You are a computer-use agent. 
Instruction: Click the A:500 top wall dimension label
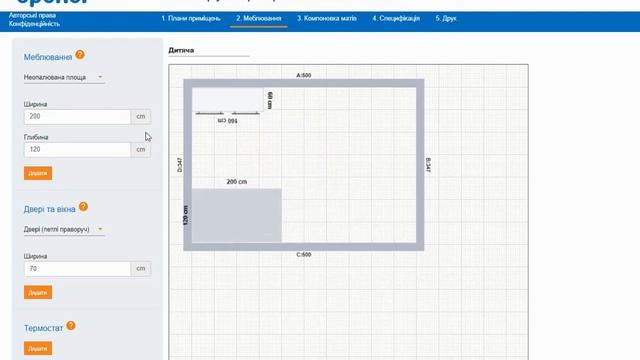click(x=304, y=75)
